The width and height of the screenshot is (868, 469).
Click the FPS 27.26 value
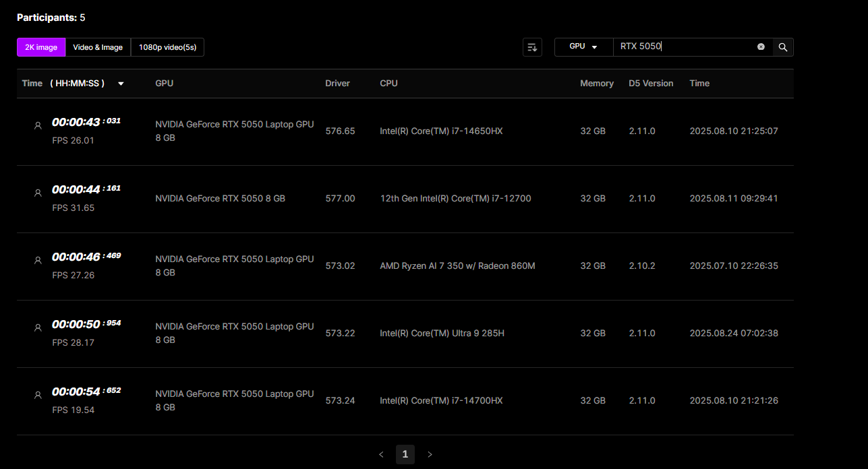[73, 276]
